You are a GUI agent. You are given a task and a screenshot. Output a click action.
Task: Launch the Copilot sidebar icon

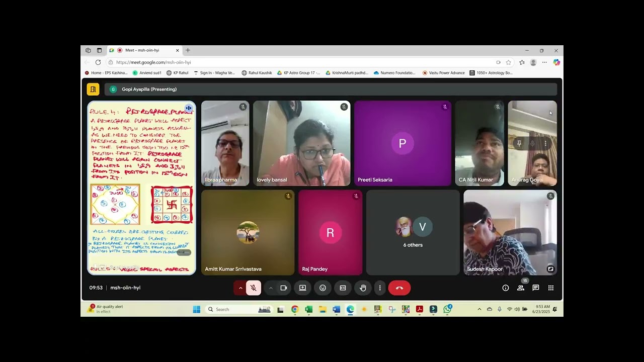556,62
